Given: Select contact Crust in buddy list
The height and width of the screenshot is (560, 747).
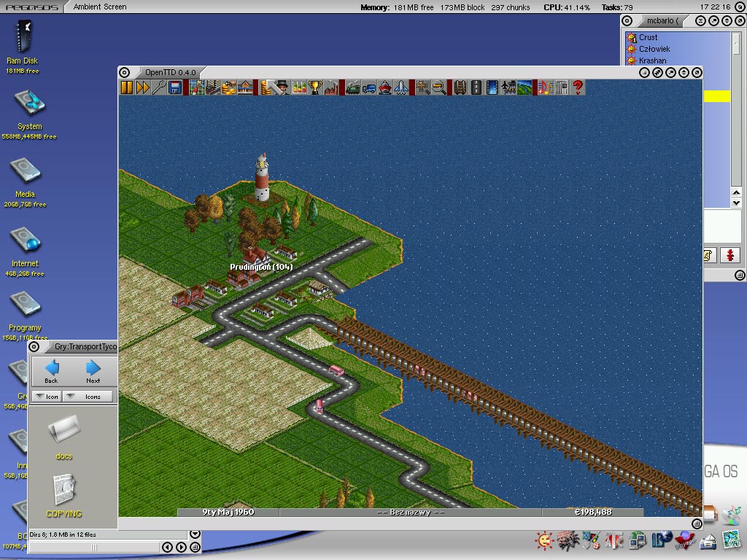Looking at the screenshot, I should (x=648, y=37).
